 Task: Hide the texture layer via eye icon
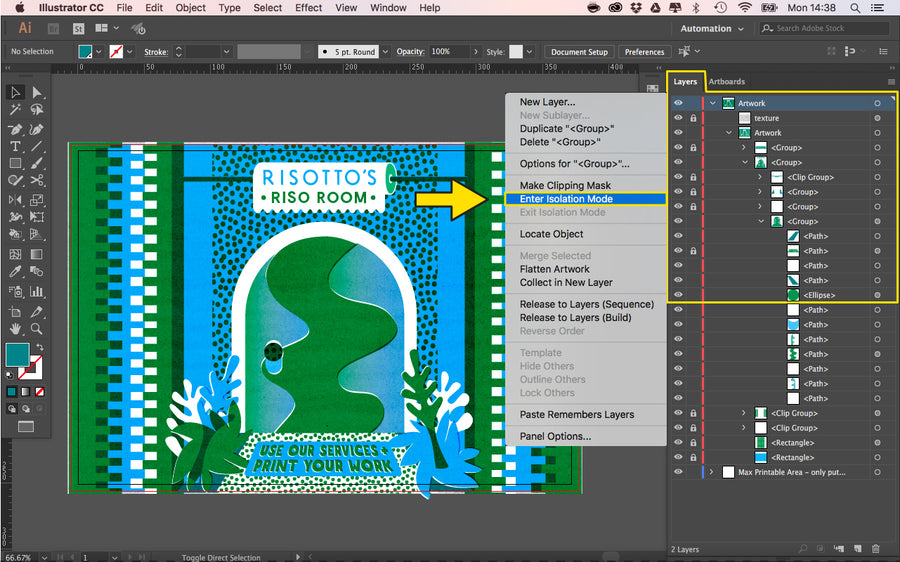click(678, 118)
